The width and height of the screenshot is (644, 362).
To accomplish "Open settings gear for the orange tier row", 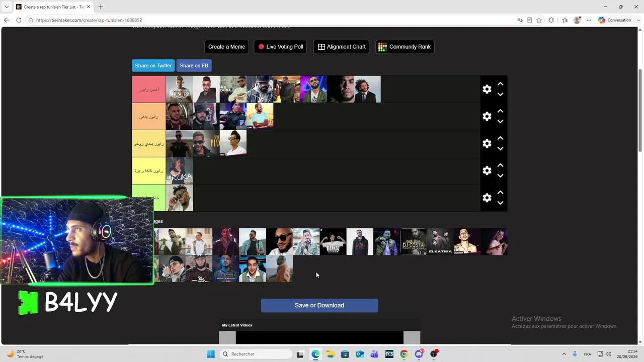I will [x=487, y=116].
